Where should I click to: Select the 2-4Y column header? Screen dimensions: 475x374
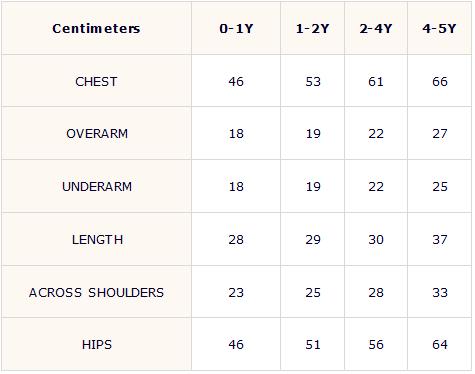coord(376,29)
